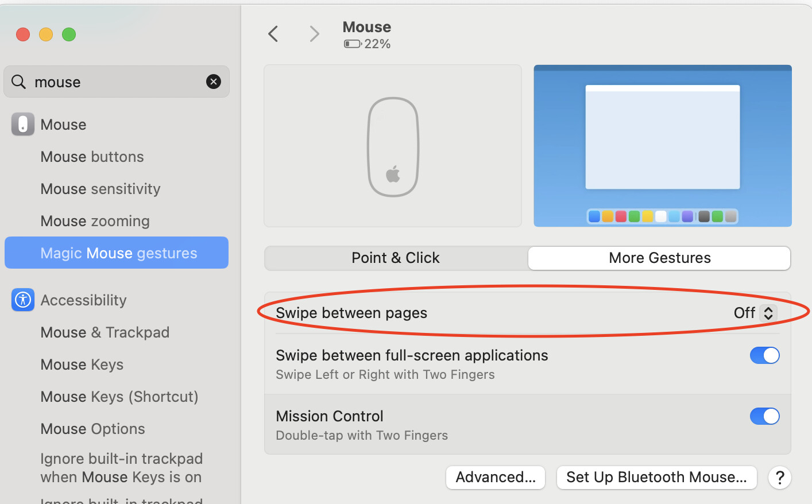This screenshot has width=812, height=504.
Task: Click the mouse battery level icon
Action: pyautogui.click(x=353, y=44)
